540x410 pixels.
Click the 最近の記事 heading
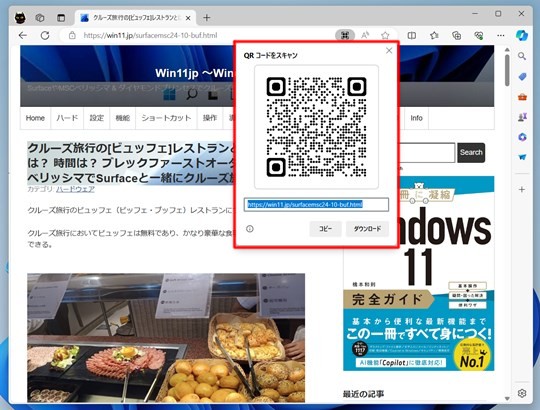[x=363, y=394]
